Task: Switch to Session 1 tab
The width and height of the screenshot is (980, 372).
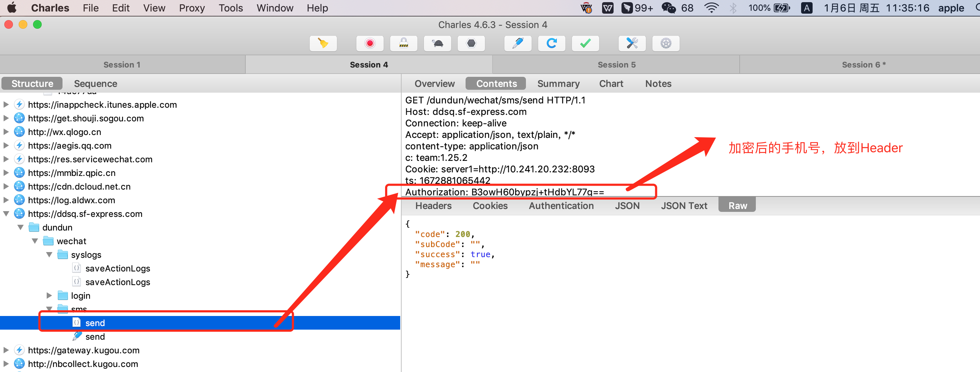Action: 122,65
